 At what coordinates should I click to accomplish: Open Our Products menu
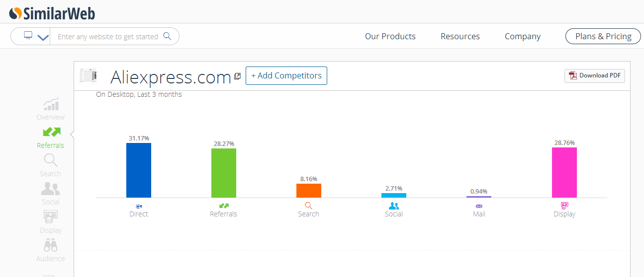390,36
